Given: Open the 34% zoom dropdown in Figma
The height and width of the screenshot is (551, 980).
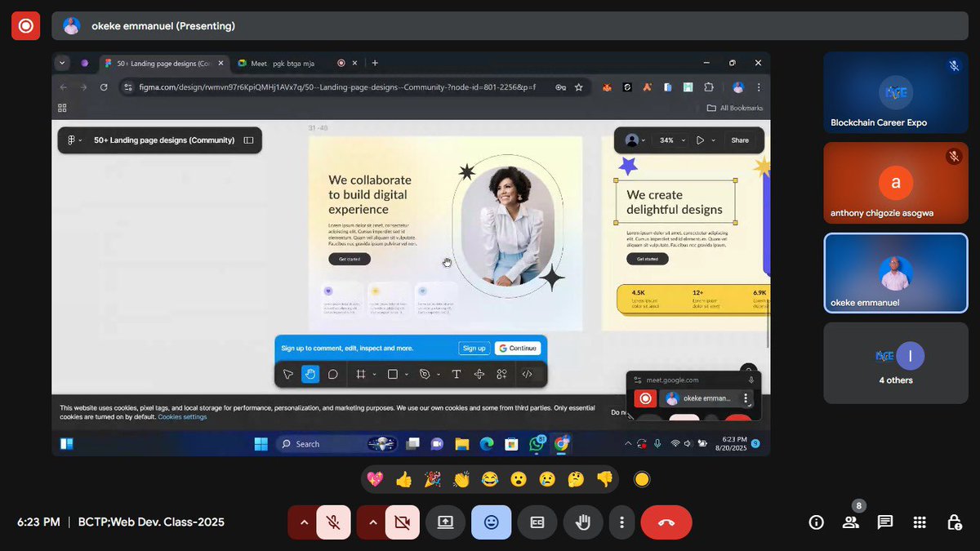Looking at the screenshot, I should [x=673, y=140].
